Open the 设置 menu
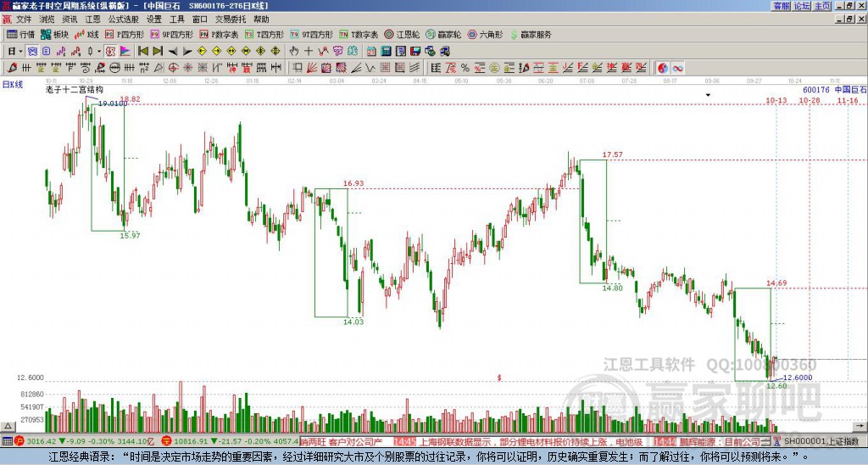Image resolution: width=868 pixels, height=465 pixels. [x=154, y=20]
